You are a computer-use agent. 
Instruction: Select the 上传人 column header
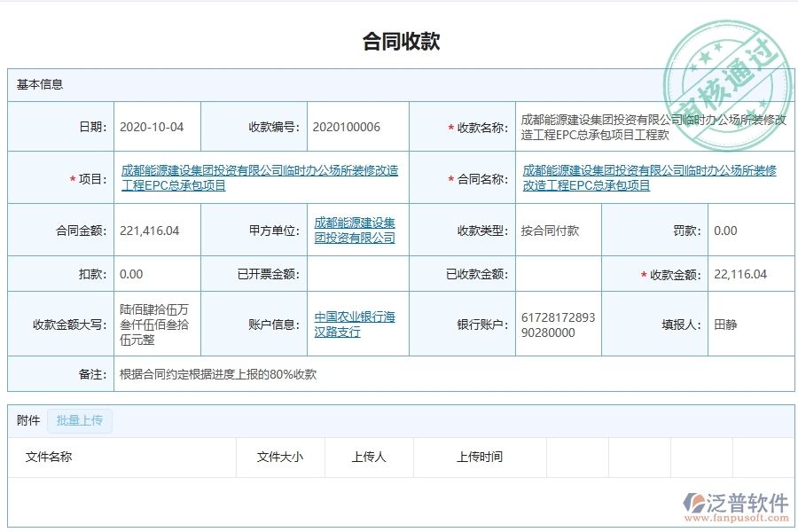click(x=369, y=457)
